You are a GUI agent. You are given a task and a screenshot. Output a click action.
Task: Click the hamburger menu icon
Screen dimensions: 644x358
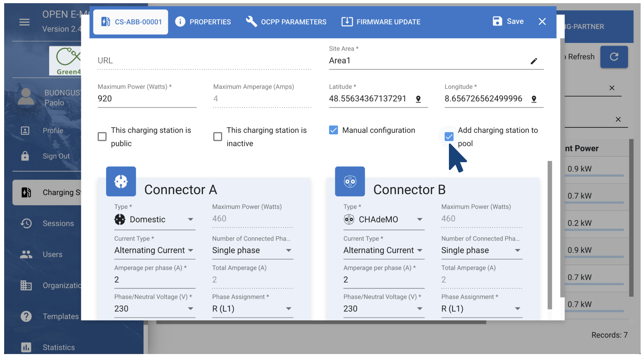(x=24, y=22)
